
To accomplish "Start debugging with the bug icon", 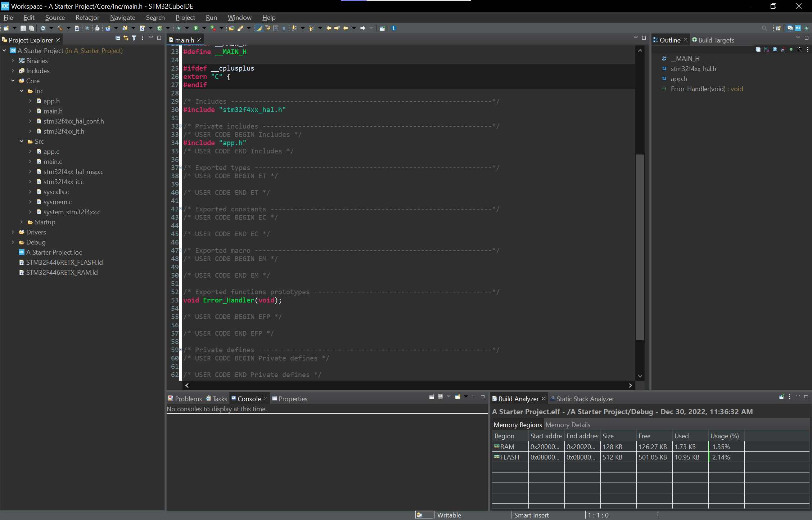I will (x=179, y=28).
